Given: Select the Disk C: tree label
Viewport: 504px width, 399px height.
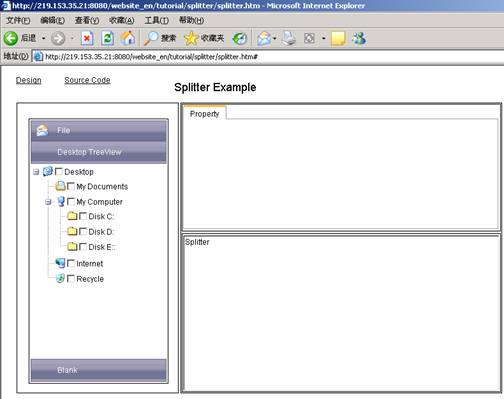Looking at the screenshot, I should coord(101,216).
